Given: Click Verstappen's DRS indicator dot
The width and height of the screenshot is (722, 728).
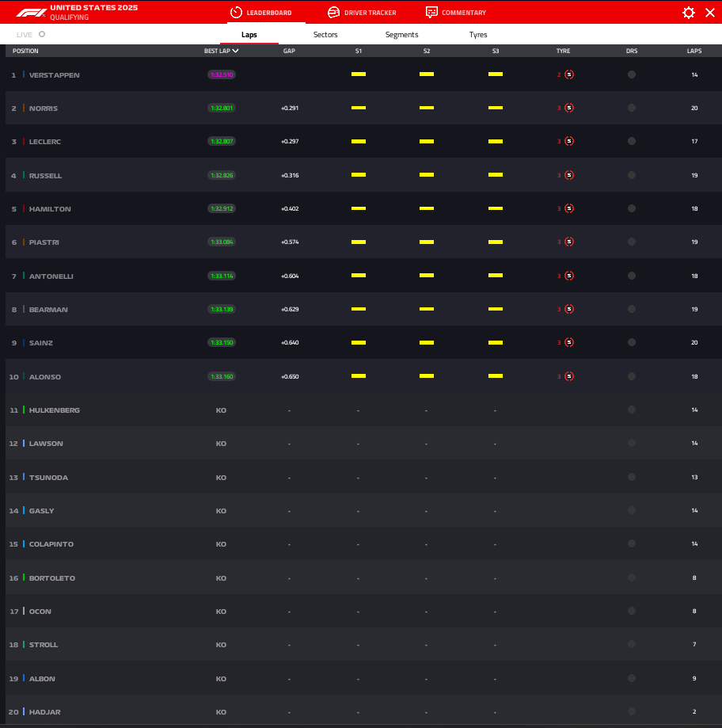Looking at the screenshot, I should pos(632,74).
